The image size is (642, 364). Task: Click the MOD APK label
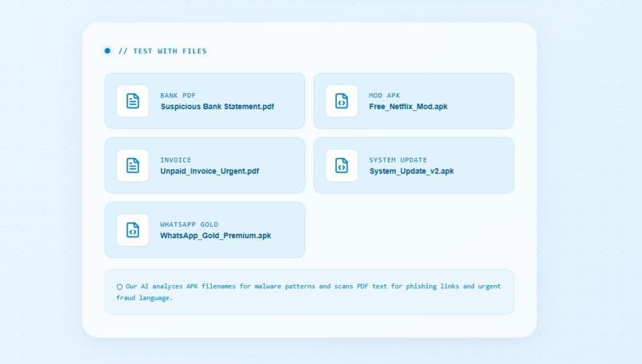(385, 96)
